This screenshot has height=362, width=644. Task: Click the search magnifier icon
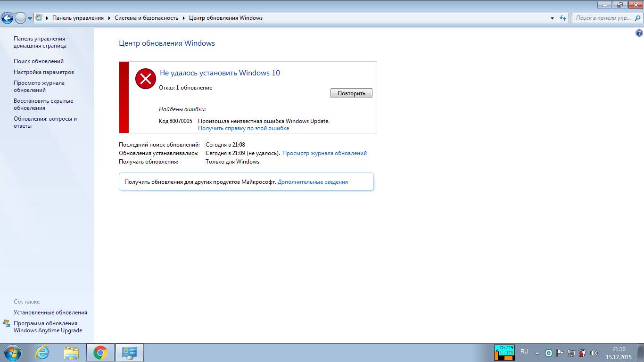click(x=637, y=18)
